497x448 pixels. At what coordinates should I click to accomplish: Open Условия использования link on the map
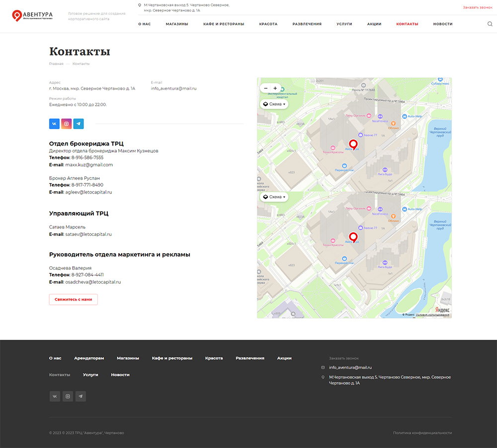[432, 314]
